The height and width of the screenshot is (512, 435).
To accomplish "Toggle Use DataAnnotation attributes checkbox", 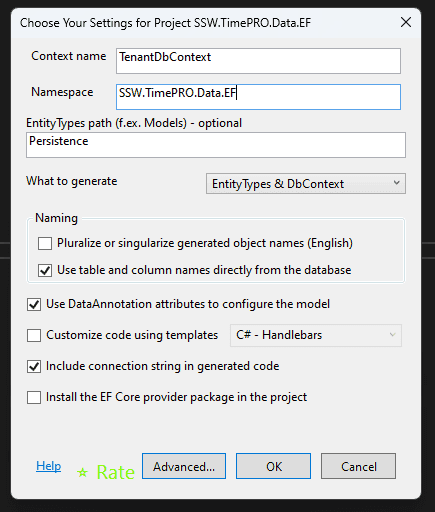I will [34, 304].
